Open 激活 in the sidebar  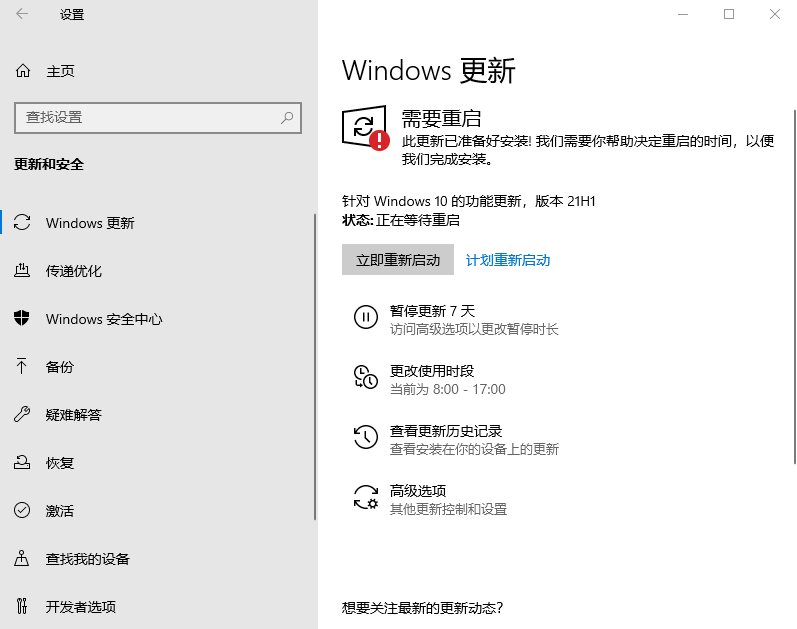click(x=59, y=511)
